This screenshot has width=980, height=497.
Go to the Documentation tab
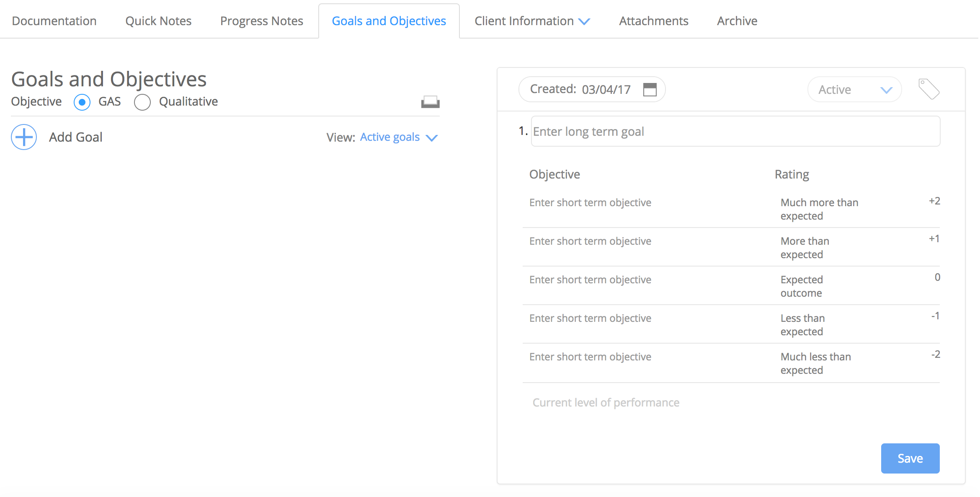click(54, 21)
